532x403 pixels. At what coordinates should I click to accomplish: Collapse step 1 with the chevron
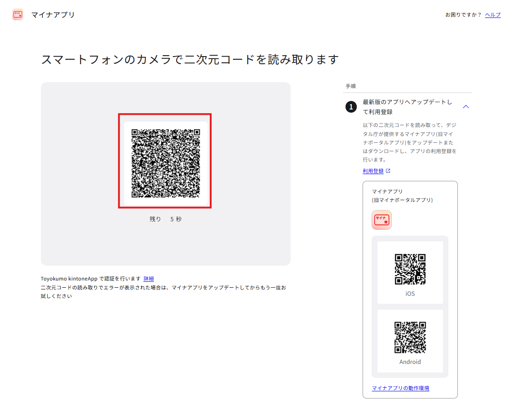(466, 107)
